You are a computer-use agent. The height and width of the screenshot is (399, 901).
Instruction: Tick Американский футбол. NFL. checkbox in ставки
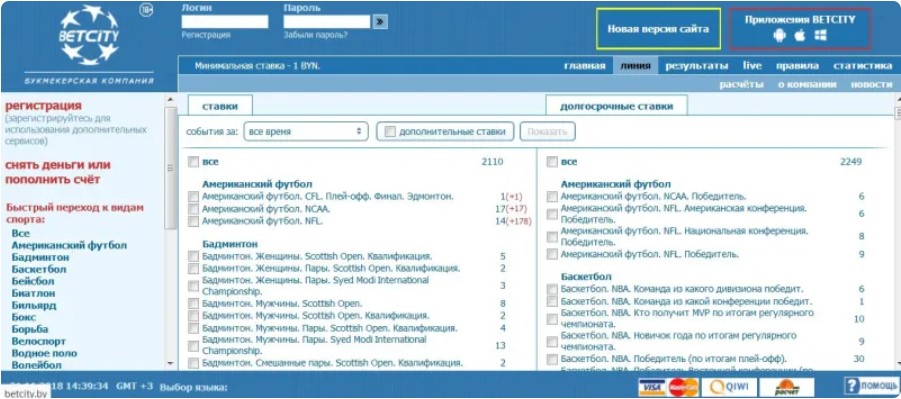tap(194, 221)
